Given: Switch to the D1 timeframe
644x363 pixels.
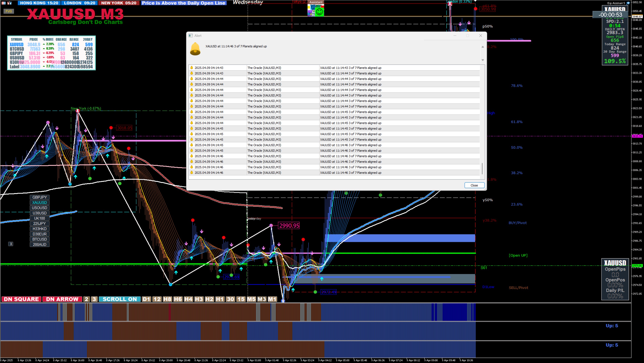Looking at the screenshot, I should pyautogui.click(x=147, y=299).
